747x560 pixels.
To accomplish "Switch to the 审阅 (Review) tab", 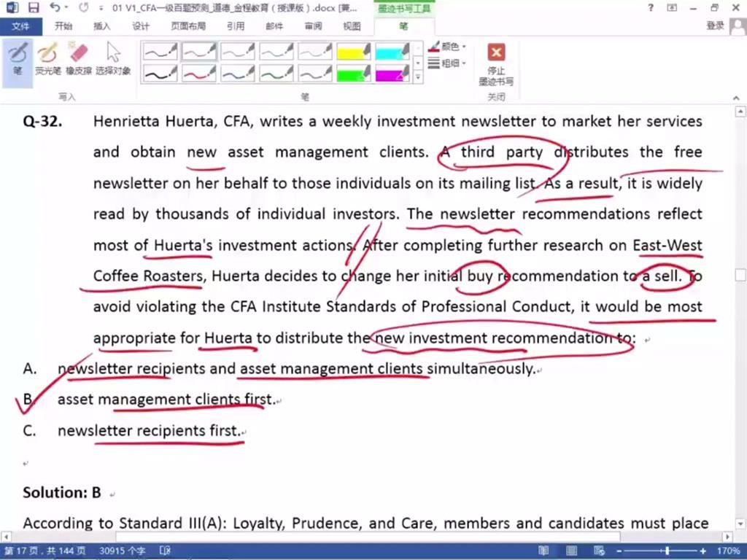I will coord(313,26).
